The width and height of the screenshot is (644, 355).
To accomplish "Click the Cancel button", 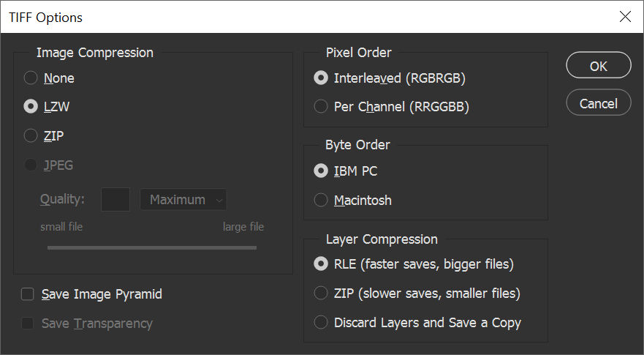I will coord(598,103).
